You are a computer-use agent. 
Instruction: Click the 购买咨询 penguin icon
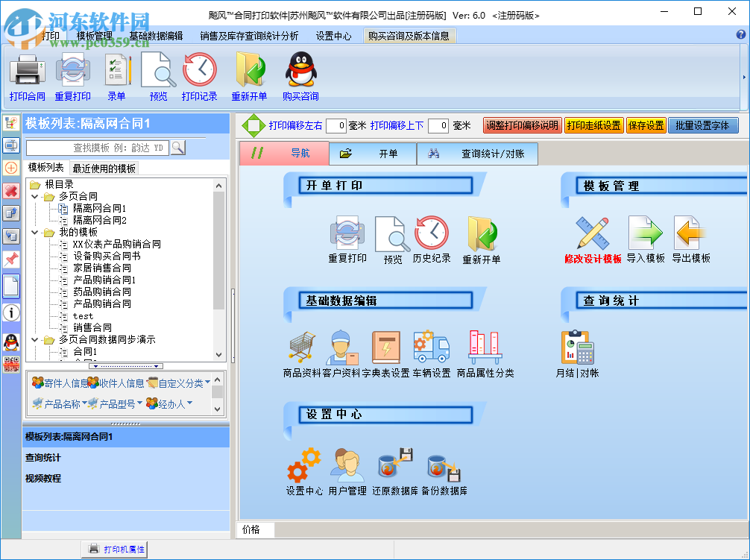[x=301, y=70]
